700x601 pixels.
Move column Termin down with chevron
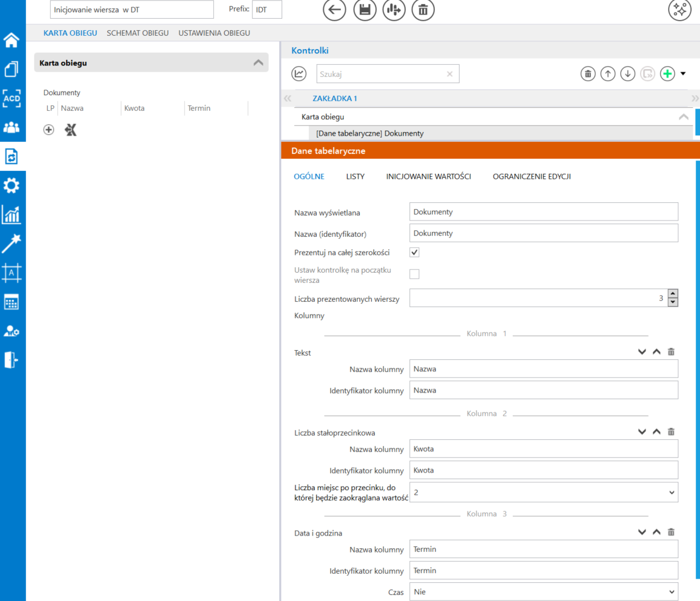pyautogui.click(x=642, y=533)
